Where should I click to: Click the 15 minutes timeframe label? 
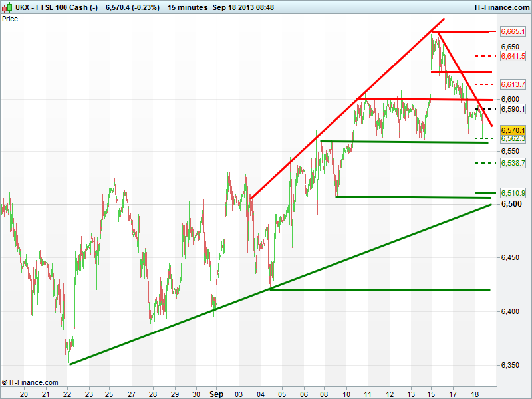coord(188,7)
